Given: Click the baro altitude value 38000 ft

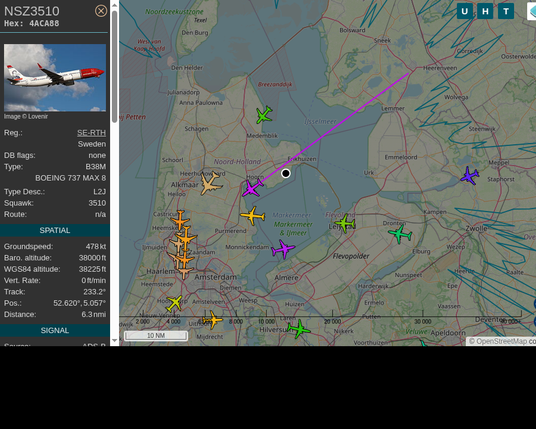Looking at the screenshot, I should click(x=92, y=258).
